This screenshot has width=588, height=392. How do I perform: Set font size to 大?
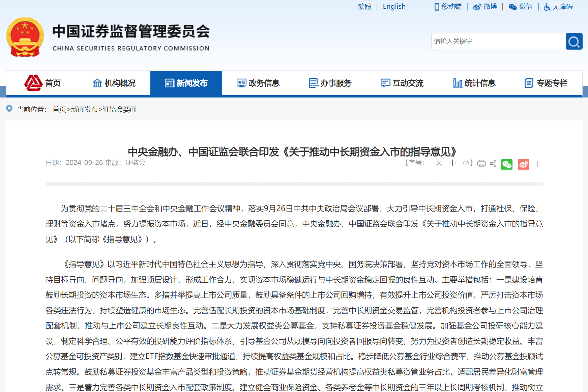[439, 163]
